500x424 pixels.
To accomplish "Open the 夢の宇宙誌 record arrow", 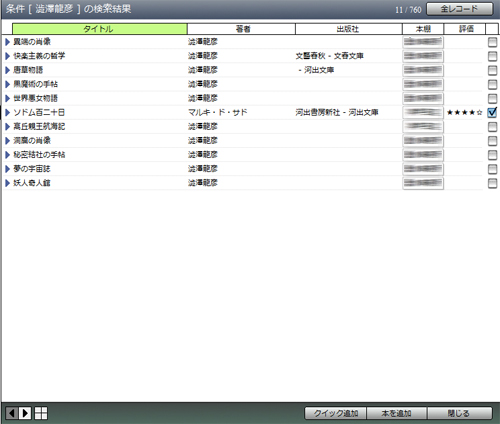I will coord(8,169).
